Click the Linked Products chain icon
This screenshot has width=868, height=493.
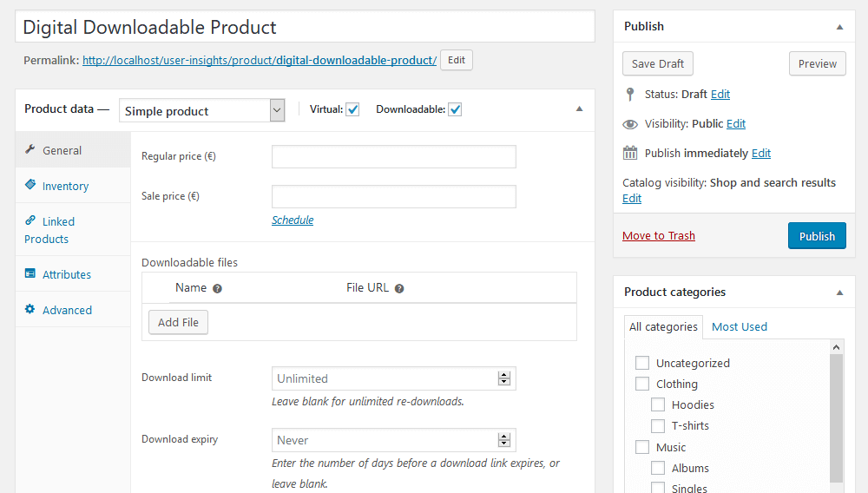pyautogui.click(x=30, y=220)
